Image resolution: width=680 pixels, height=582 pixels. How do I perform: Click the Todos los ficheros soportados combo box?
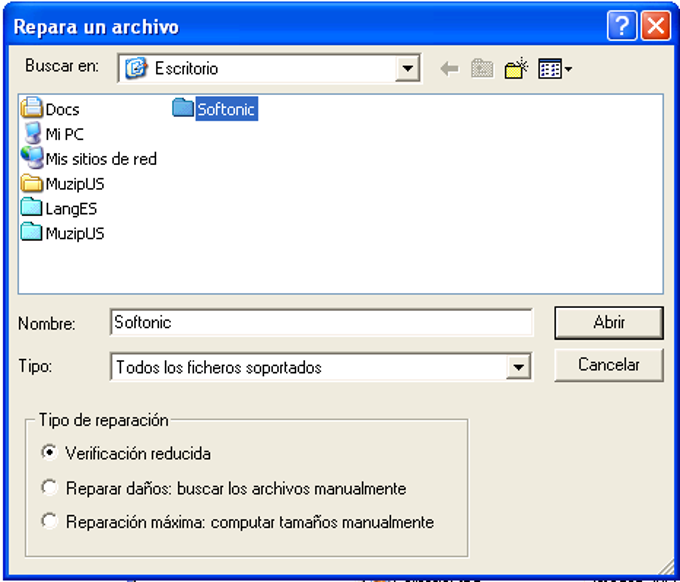click(321, 367)
